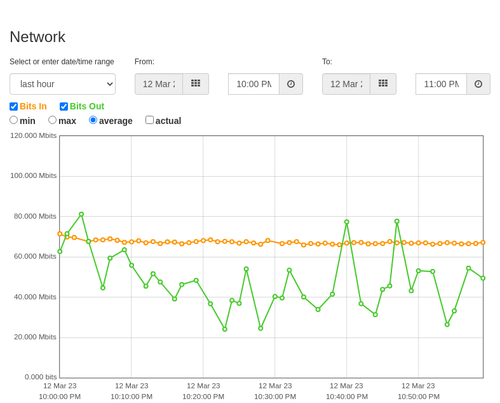Click first orange Bits In point at 10:00 PM

[x=60, y=234]
